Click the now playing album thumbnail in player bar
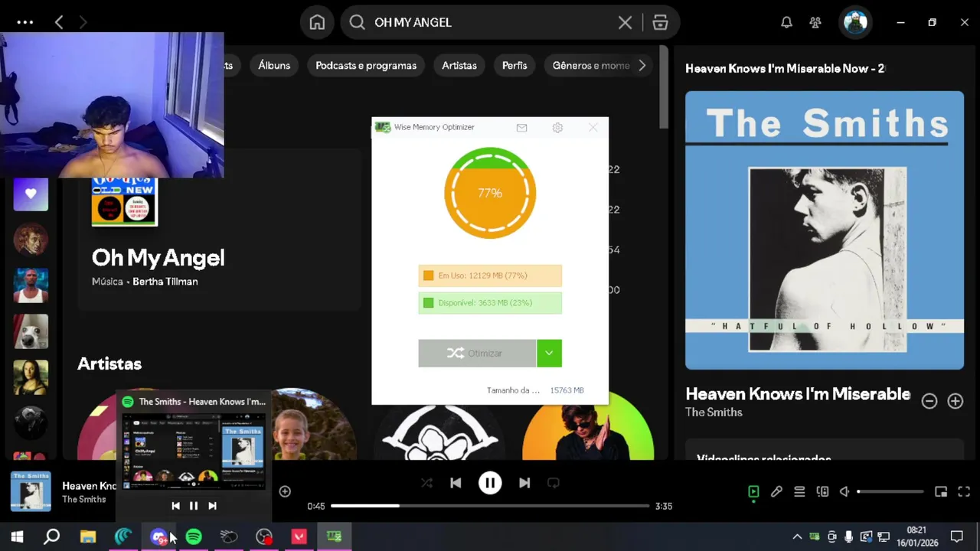980x551 pixels. (x=31, y=491)
